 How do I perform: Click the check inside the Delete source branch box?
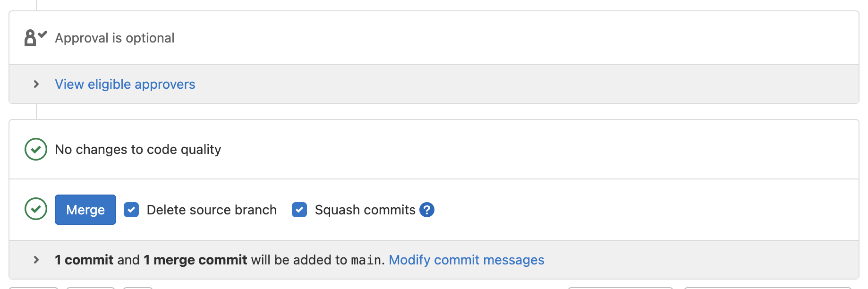[x=131, y=210]
